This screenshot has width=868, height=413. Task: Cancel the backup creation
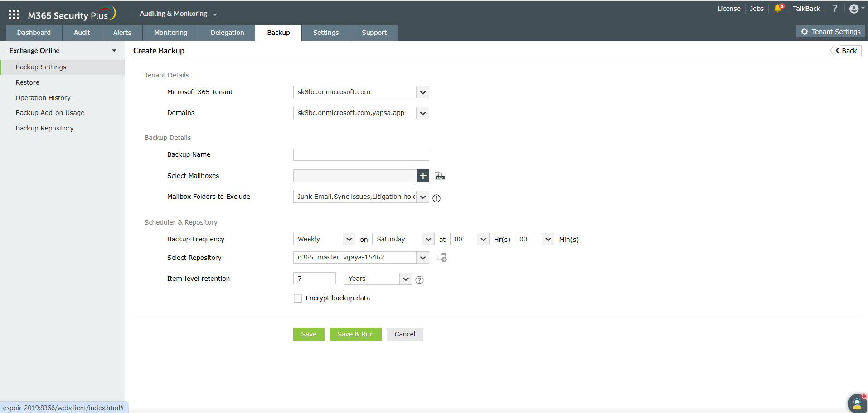405,334
